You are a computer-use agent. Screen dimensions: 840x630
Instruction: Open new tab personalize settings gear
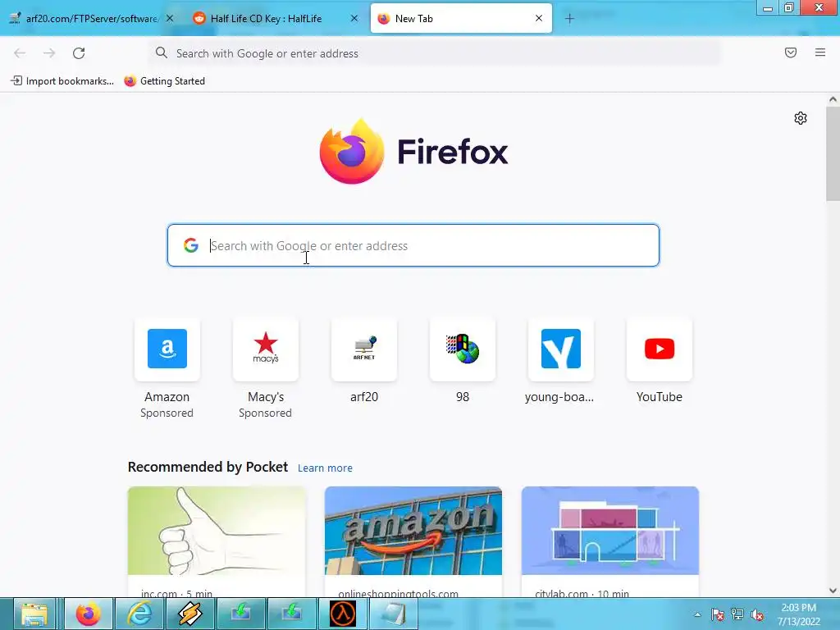pos(801,118)
